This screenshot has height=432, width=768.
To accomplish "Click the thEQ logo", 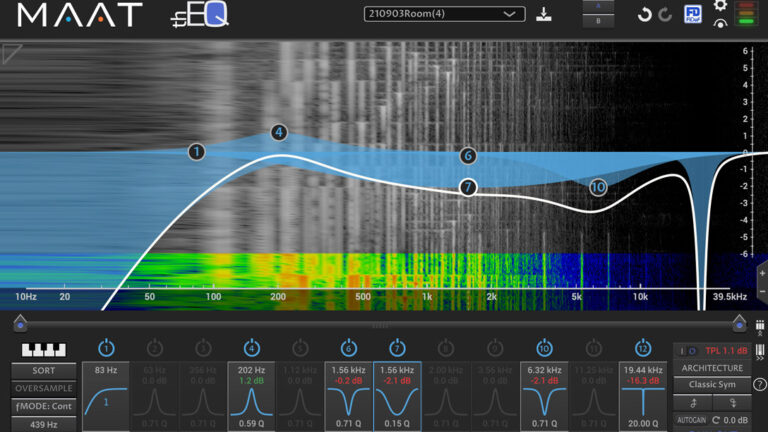I will 200,15.
